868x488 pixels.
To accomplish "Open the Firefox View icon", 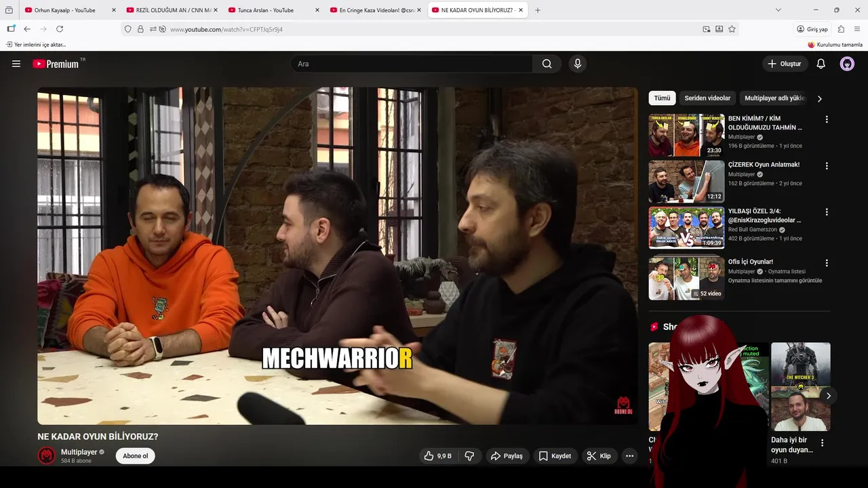I will point(9,10).
